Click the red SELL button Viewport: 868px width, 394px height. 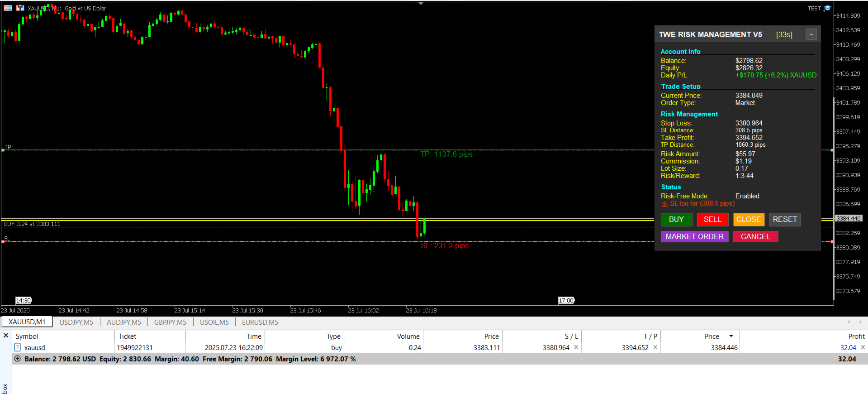point(712,220)
